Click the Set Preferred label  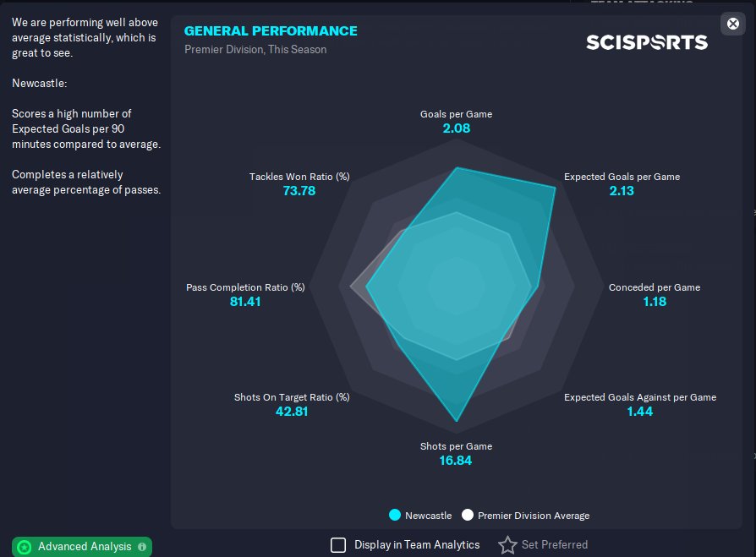pyautogui.click(x=554, y=545)
